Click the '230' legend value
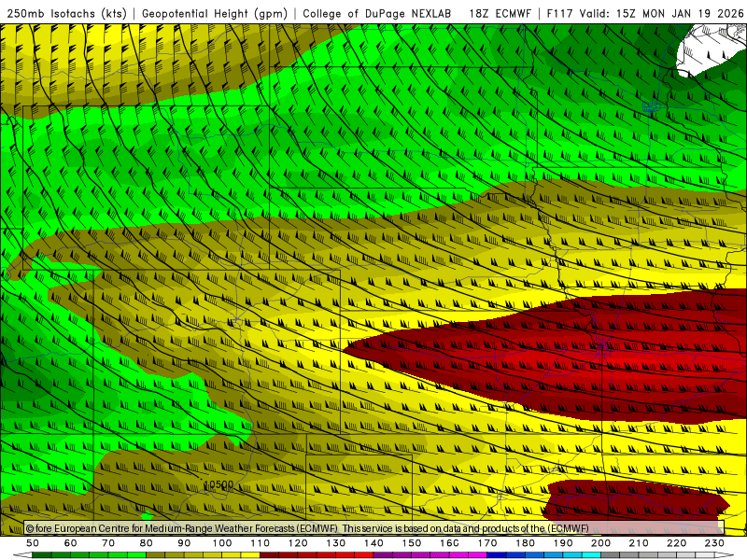The image size is (747, 560). (x=714, y=543)
